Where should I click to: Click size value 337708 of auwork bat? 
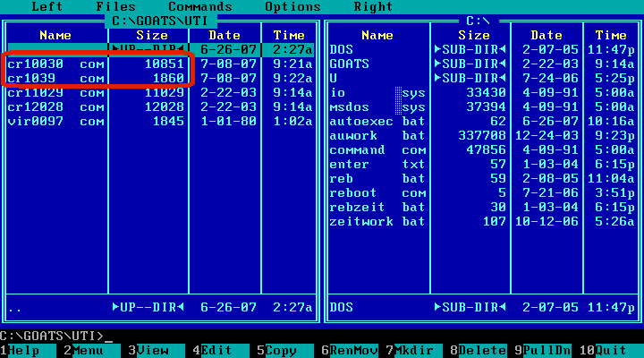coord(482,136)
